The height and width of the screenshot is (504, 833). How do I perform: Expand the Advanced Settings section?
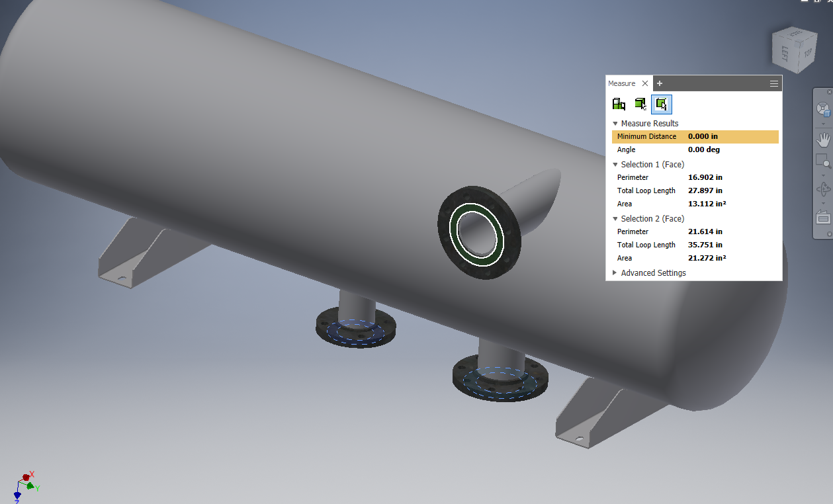(614, 273)
